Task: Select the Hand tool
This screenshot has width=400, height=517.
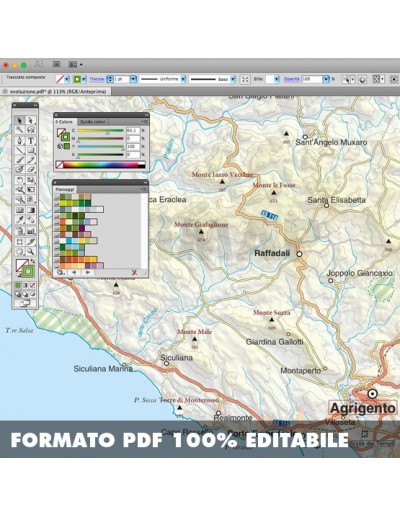Action: 20,251
